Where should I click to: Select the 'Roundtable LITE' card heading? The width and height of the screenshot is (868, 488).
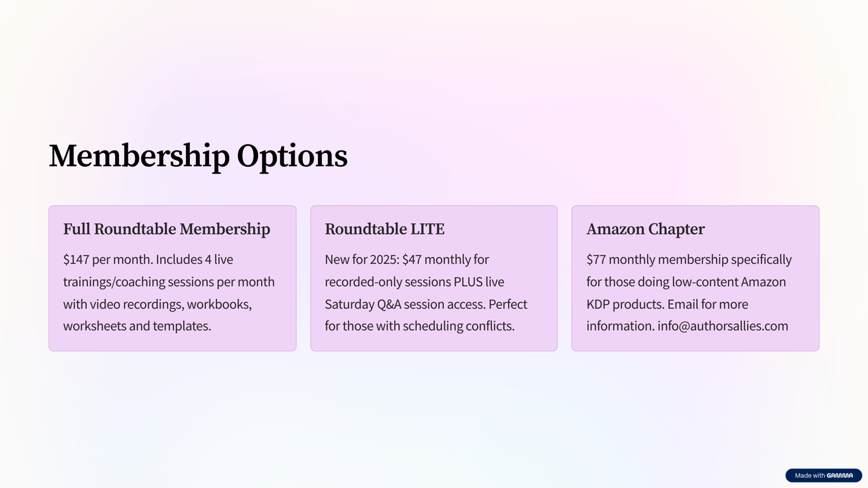point(385,229)
